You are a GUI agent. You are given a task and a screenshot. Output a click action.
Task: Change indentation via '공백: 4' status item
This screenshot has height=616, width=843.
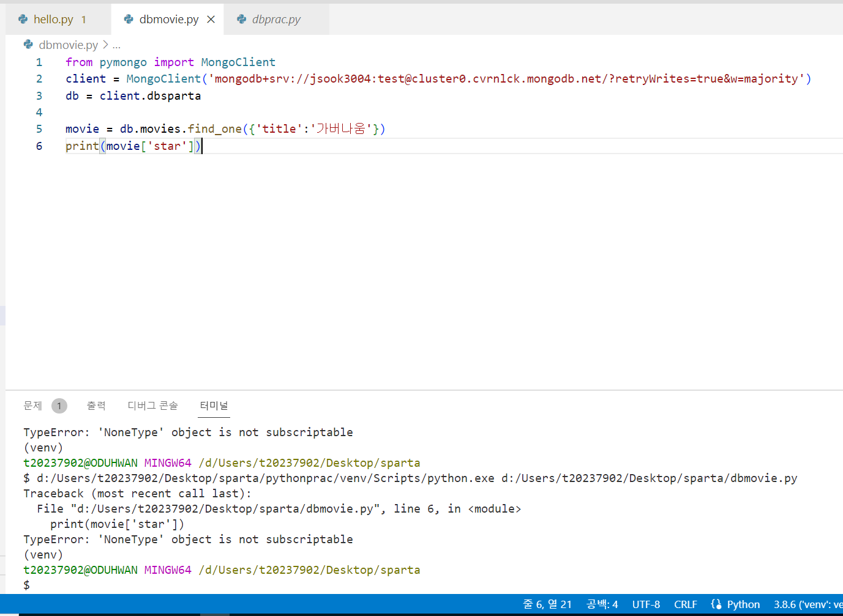(x=602, y=604)
